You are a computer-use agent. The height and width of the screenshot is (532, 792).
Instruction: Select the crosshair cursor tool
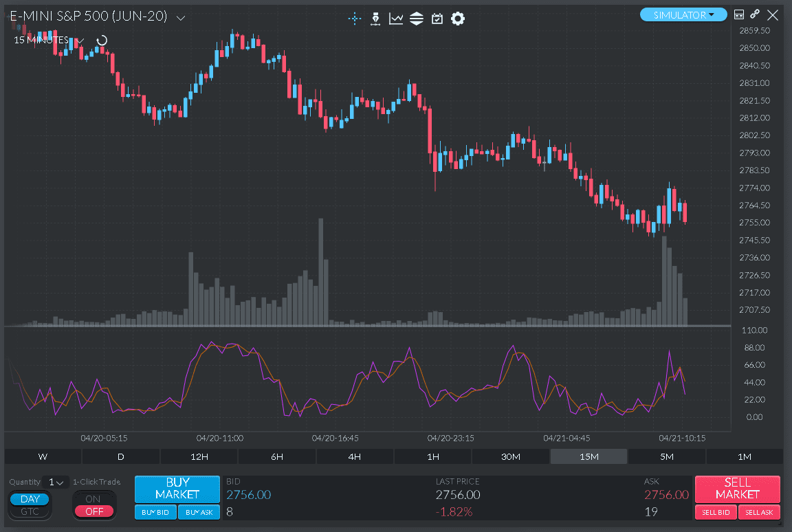pos(354,19)
